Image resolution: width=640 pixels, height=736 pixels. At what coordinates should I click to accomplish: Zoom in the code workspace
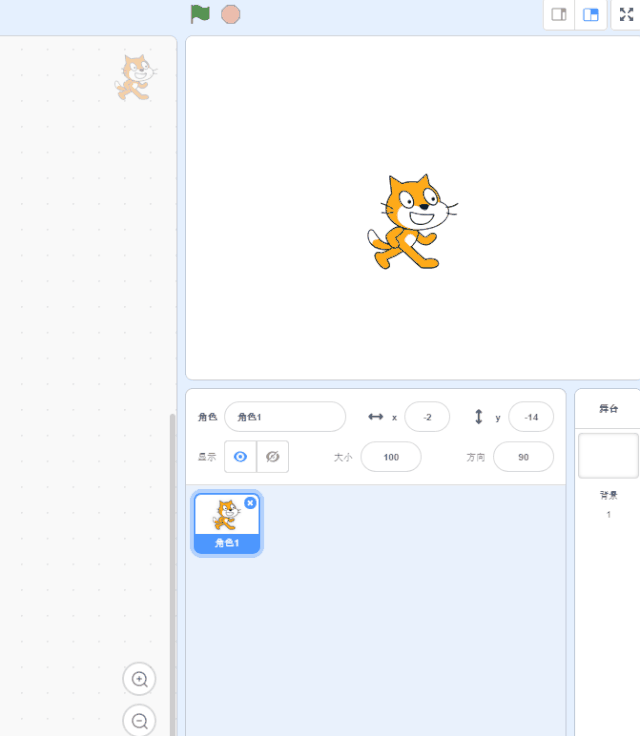139,679
